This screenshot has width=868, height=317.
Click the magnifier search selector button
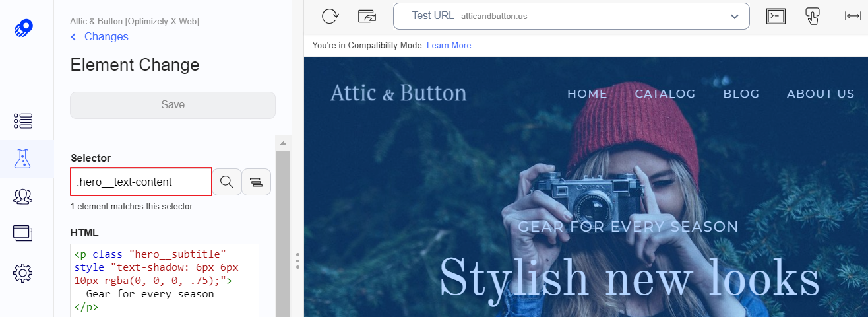[227, 182]
